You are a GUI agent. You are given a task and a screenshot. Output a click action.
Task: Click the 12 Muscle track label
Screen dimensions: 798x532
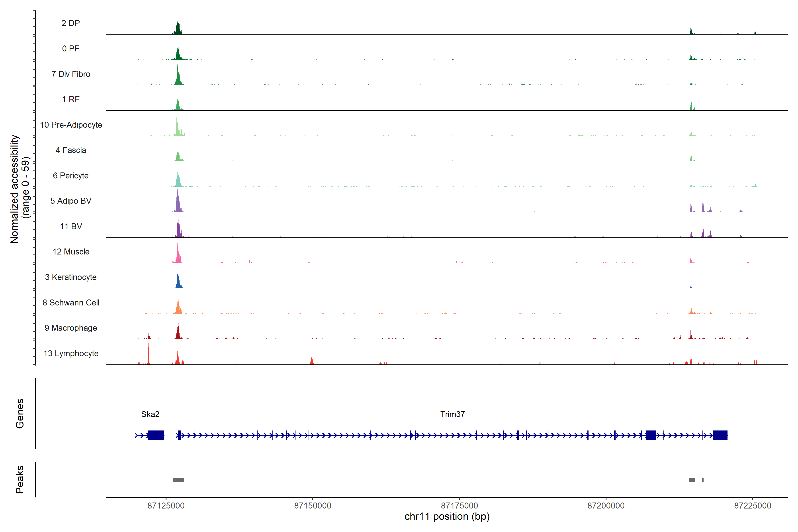(x=71, y=252)
